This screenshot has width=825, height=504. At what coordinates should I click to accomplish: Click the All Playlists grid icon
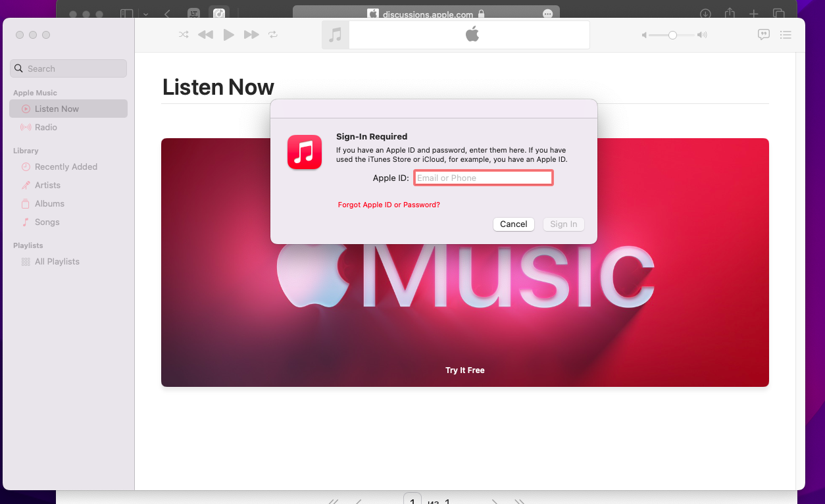tap(26, 261)
